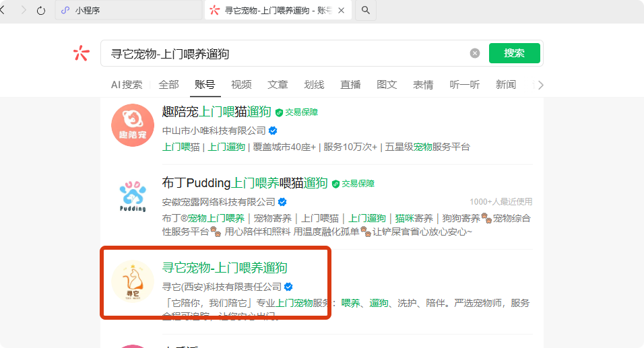Click the red Sou Yi Sou logo
Image resolution: width=644 pixels, height=348 pixels.
tap(82, 53)
